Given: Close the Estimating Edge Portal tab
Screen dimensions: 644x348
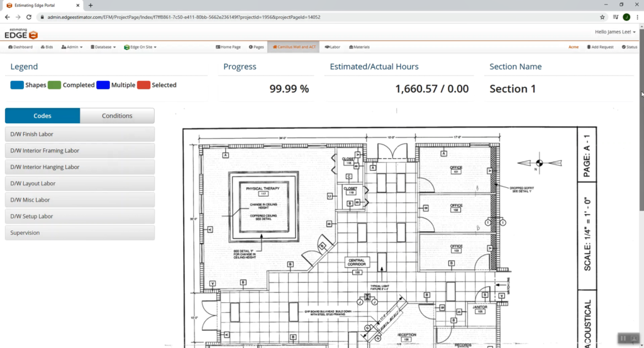Looking at the screenshot, I should (x=78, y=5).
